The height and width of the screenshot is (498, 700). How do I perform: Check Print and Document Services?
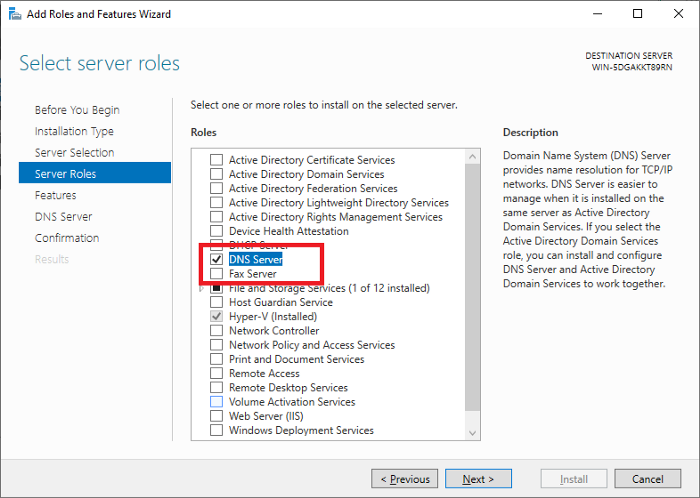217,359
